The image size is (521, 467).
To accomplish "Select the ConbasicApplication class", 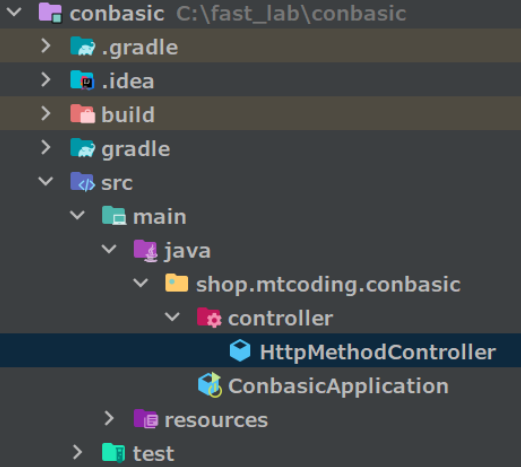I will (338, 386).
